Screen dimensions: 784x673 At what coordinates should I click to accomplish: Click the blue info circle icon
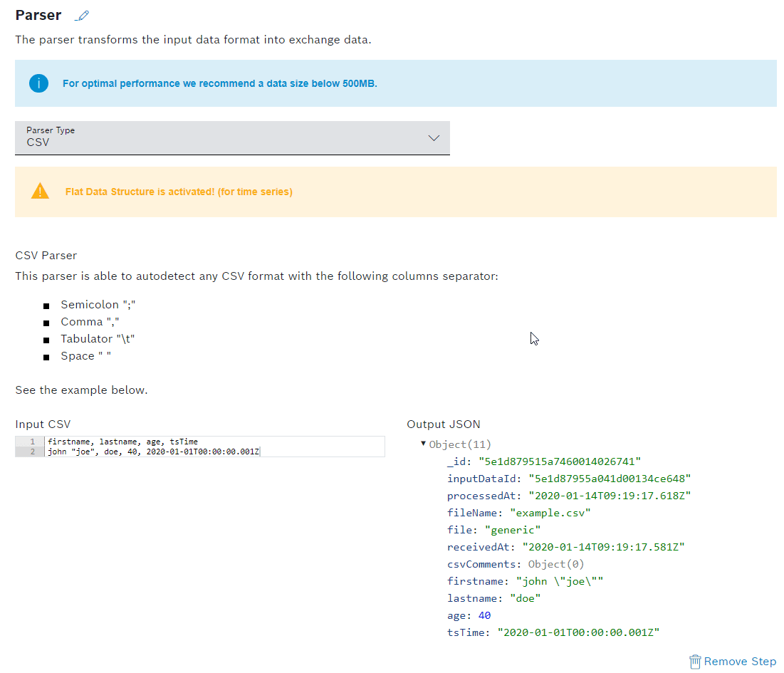(39, 83)
